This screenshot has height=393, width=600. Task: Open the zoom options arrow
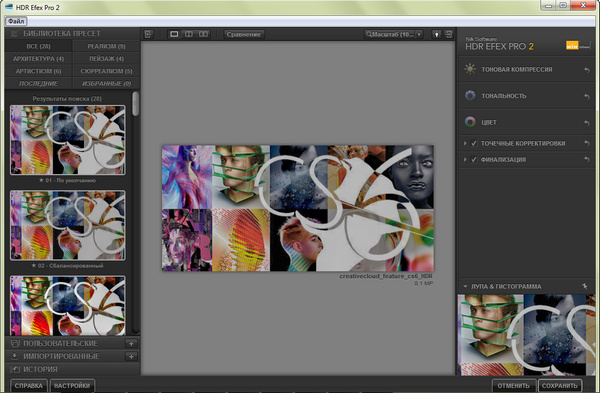(x=419, y=34)
